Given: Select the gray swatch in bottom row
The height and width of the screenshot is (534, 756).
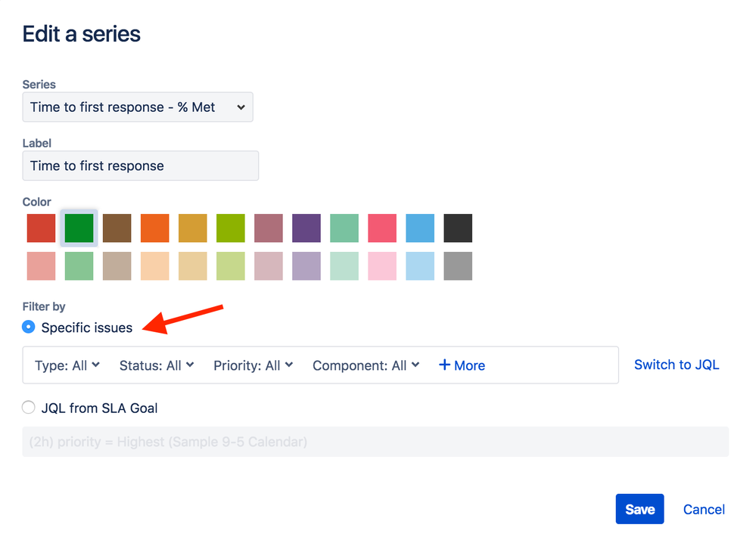Looking at the screenshot, I should click(458, 266).
